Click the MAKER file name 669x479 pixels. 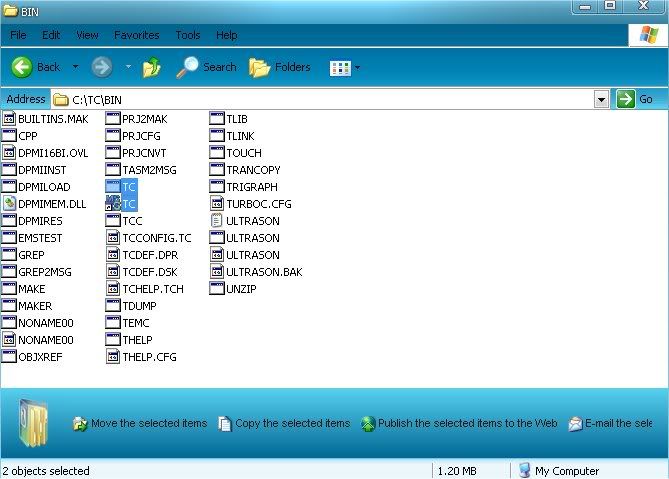(35, 306)
